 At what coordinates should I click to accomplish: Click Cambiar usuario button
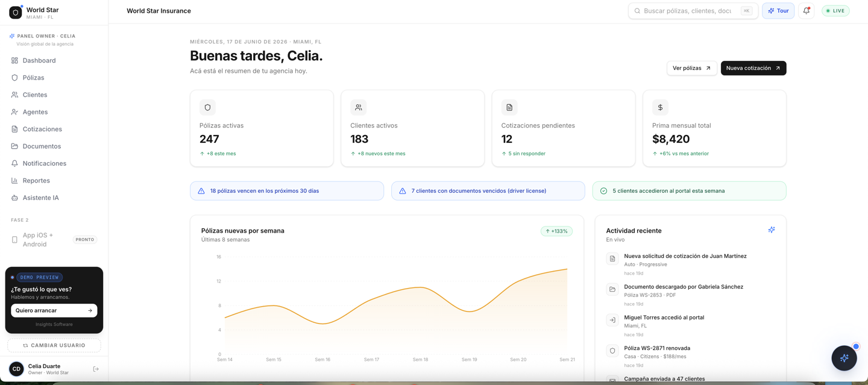54,345
